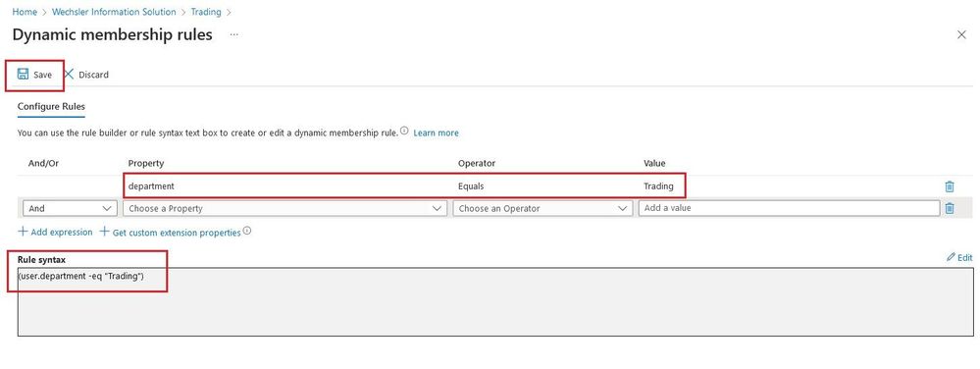
Task: Add a new expression
Action: click(x=55, y=232)
